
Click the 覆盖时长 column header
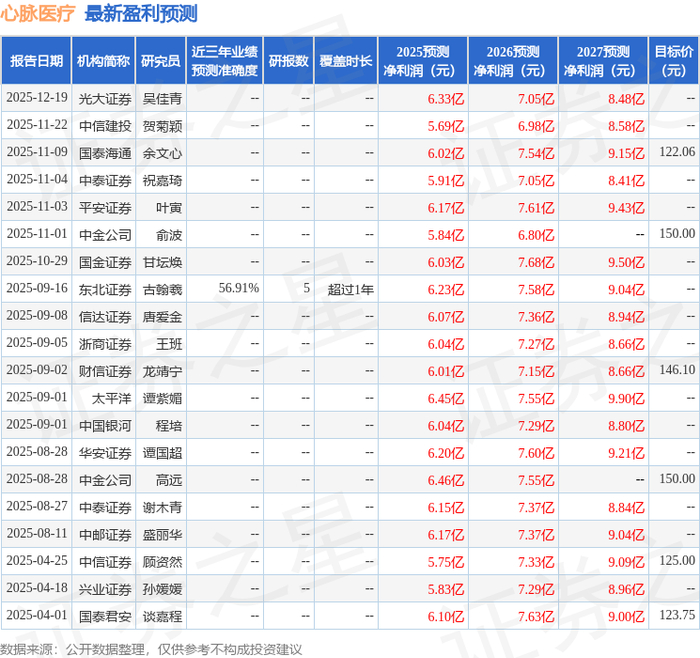(346, 61)
